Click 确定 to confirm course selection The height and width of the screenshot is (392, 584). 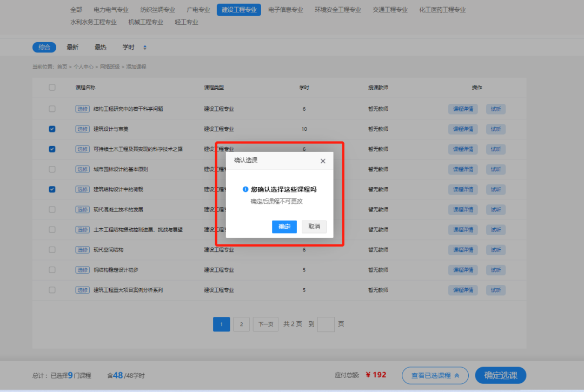pyautogui.click(x=284, y=227)
